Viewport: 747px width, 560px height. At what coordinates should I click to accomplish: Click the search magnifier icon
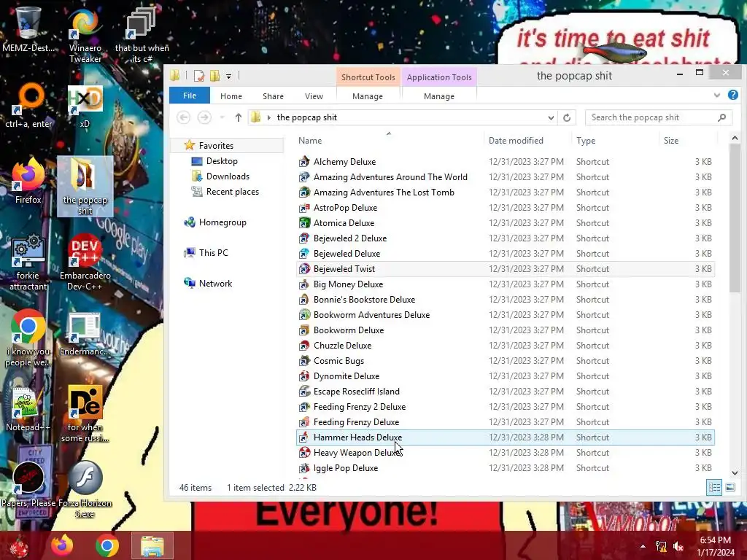[x=722, y=117]
